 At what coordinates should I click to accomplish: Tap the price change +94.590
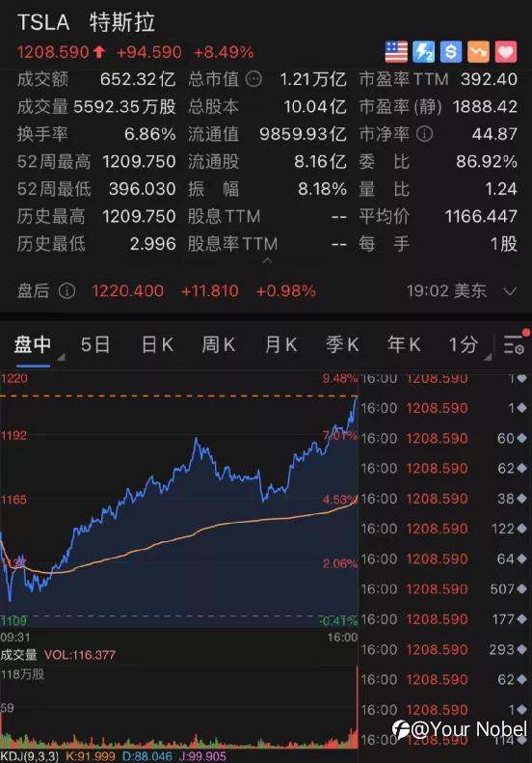148,52
